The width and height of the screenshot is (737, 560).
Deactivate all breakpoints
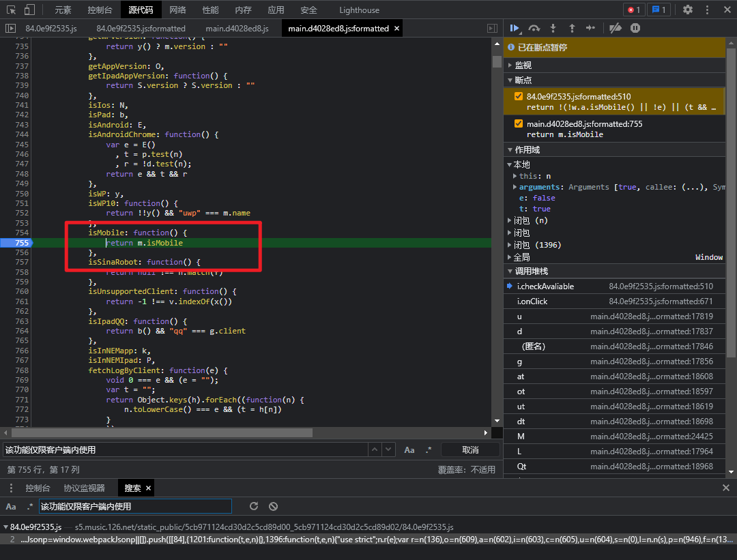coord(616,29)
